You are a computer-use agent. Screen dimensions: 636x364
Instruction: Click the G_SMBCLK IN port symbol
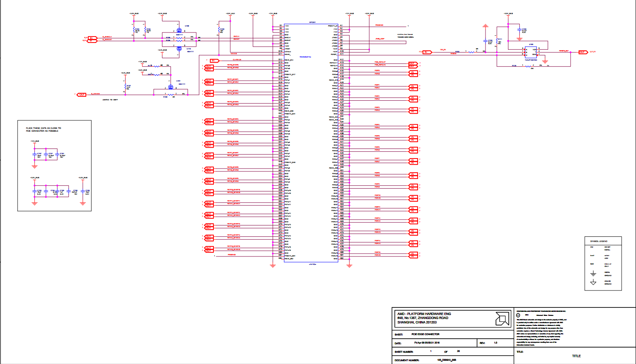[93, 38]
